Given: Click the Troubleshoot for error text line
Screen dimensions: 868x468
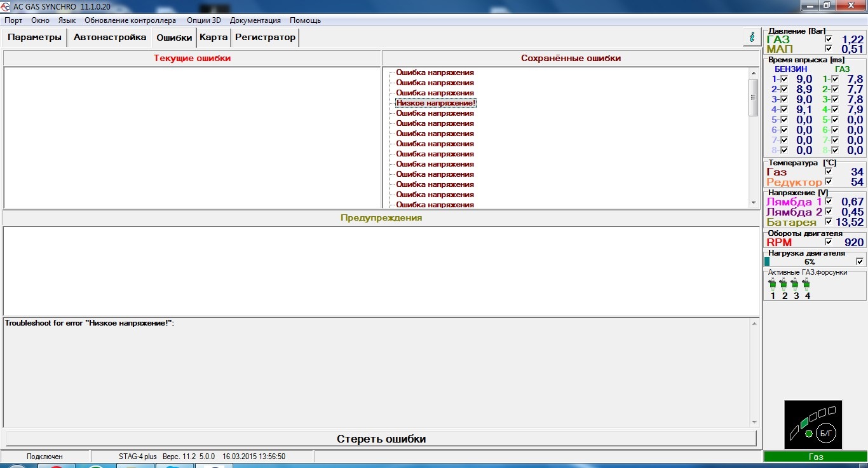Looking at the screenshot, I should point(90,323).
